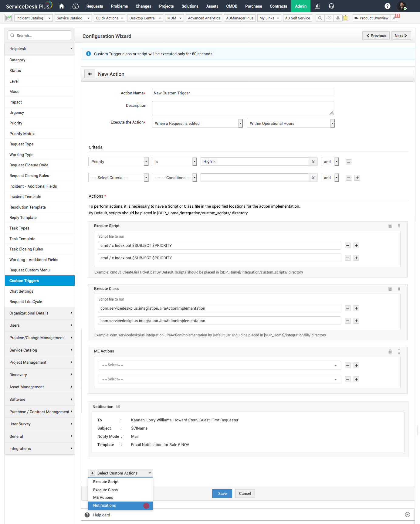
Task: Choose Execute Script from custom actions menu
Action: (120, 482)
